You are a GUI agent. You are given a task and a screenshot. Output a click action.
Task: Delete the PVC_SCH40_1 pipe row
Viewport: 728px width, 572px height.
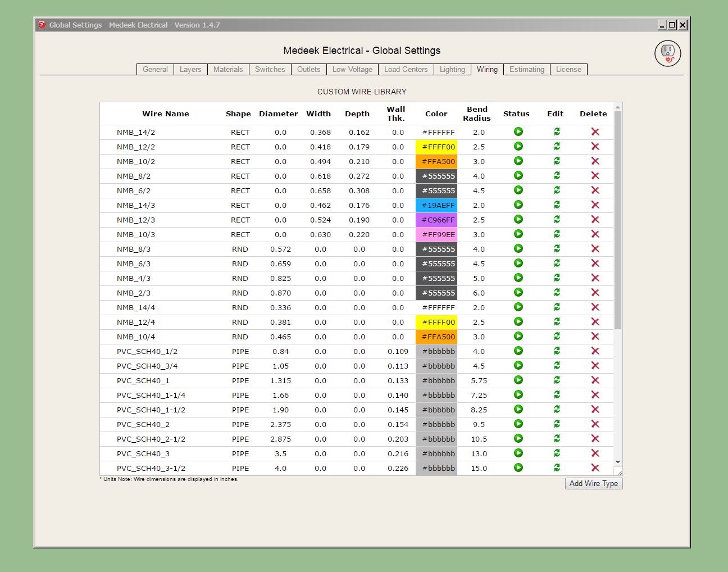click(x=595, y=380)
